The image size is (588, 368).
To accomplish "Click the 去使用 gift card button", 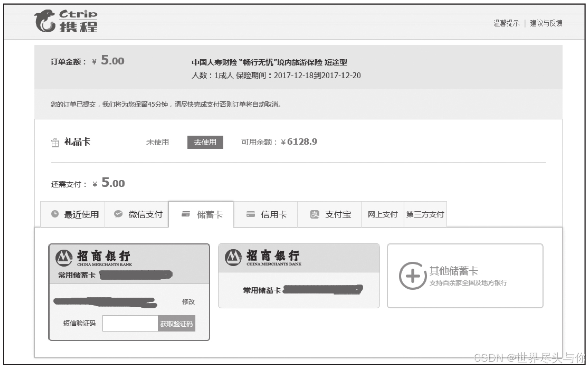I will pos(205,142).
